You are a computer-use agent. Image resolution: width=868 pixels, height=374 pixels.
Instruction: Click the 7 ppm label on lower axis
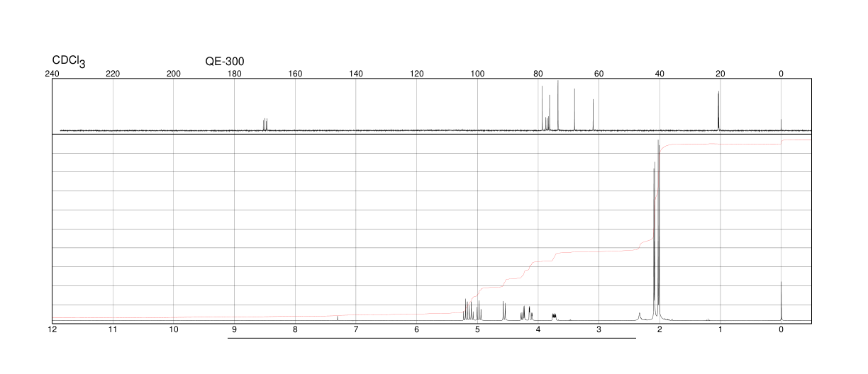[x=356, y=329]
